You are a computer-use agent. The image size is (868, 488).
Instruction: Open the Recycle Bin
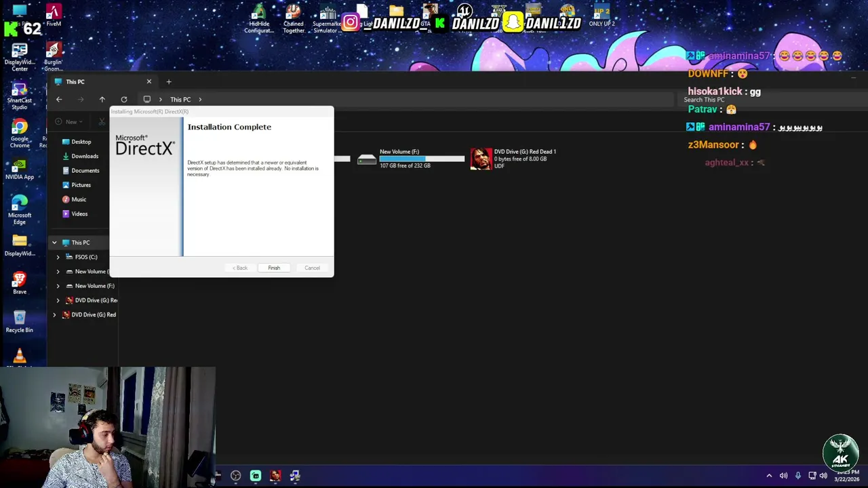coord(20,322)
